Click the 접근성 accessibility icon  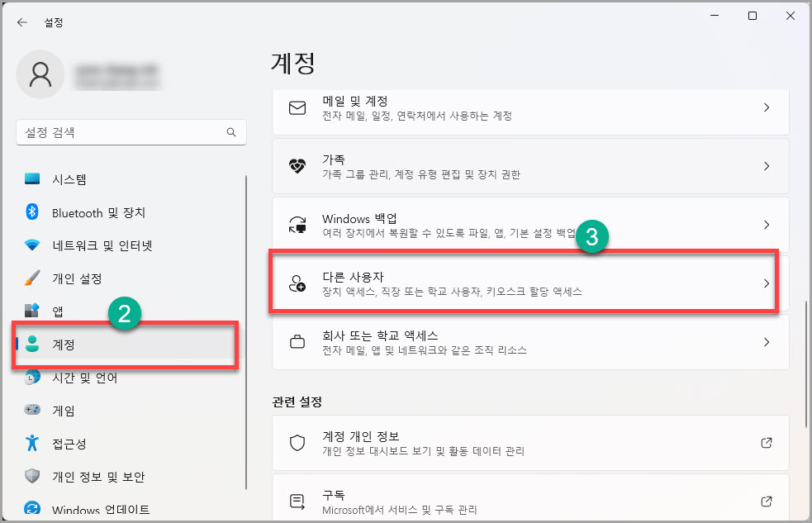31,444
